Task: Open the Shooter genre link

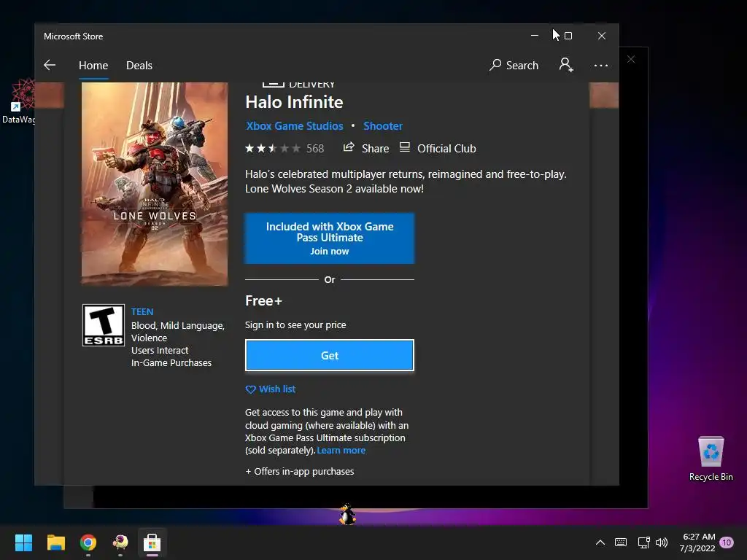Action: pos(383,125)
